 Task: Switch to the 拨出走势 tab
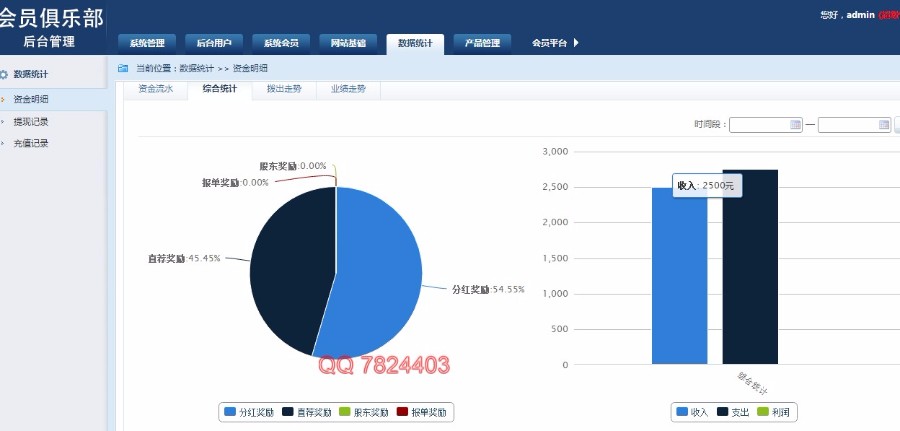[x=284, y=89]
